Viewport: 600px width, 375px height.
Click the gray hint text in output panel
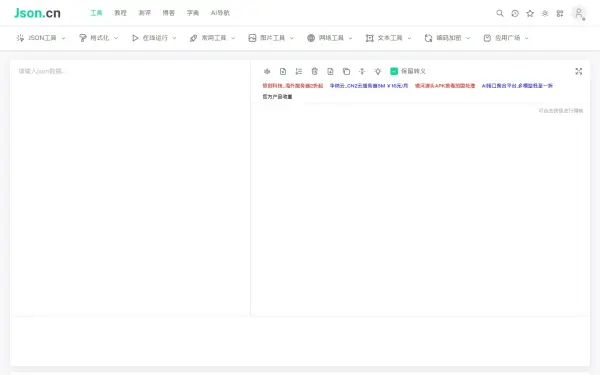pos(561,111)
